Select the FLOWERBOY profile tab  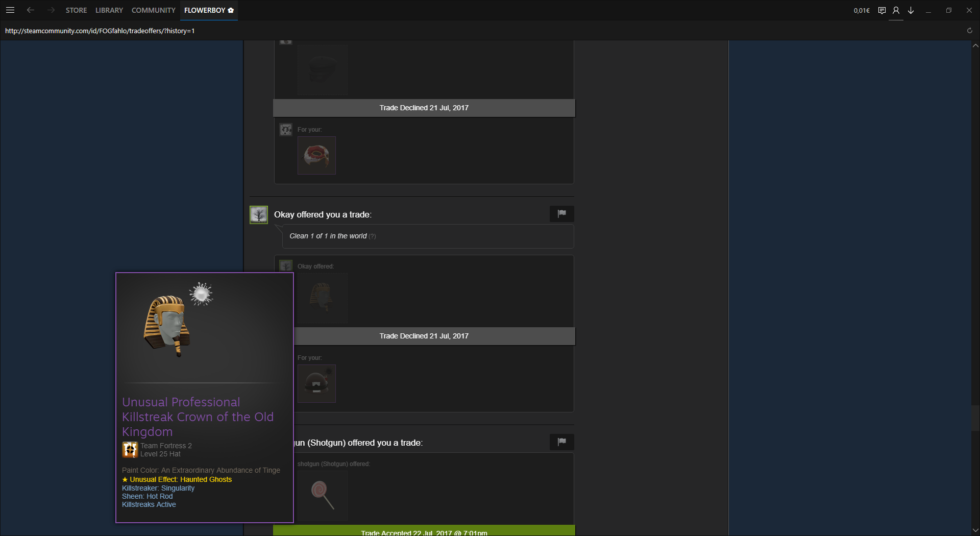click(209, 10)
